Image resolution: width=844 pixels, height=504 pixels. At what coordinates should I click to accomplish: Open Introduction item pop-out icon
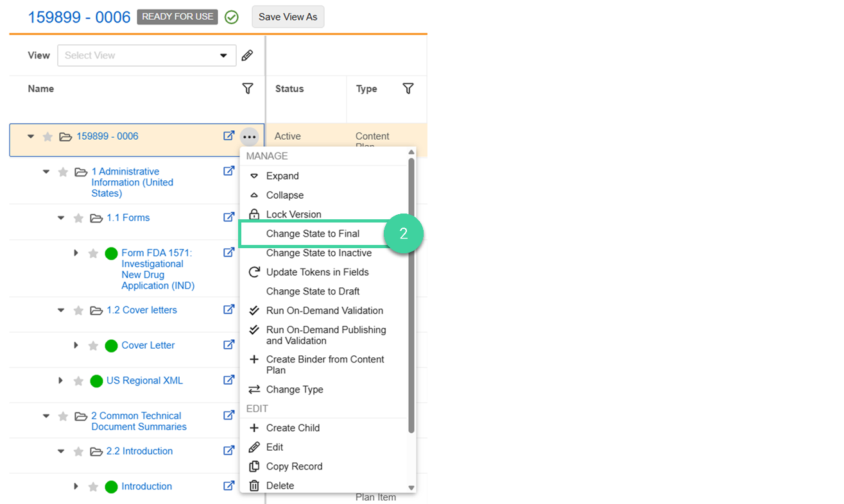(228, 486)
